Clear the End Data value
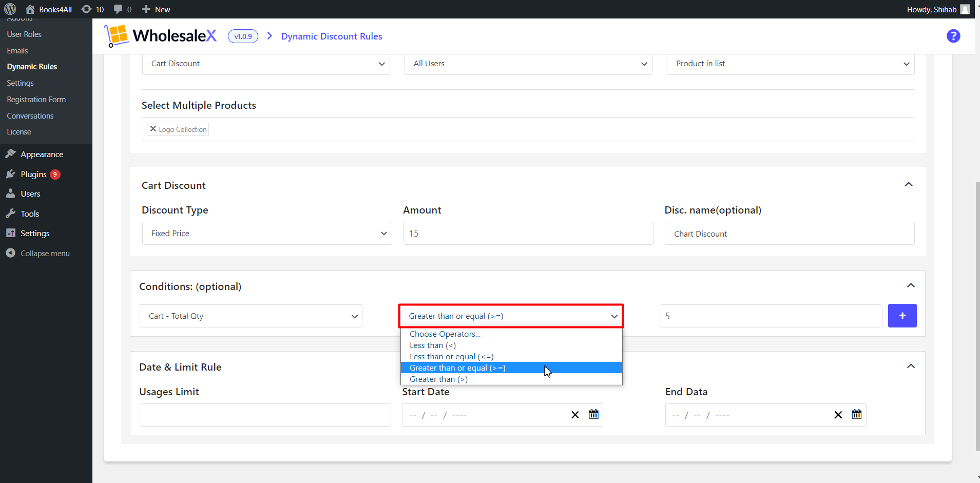 (838, 415)
